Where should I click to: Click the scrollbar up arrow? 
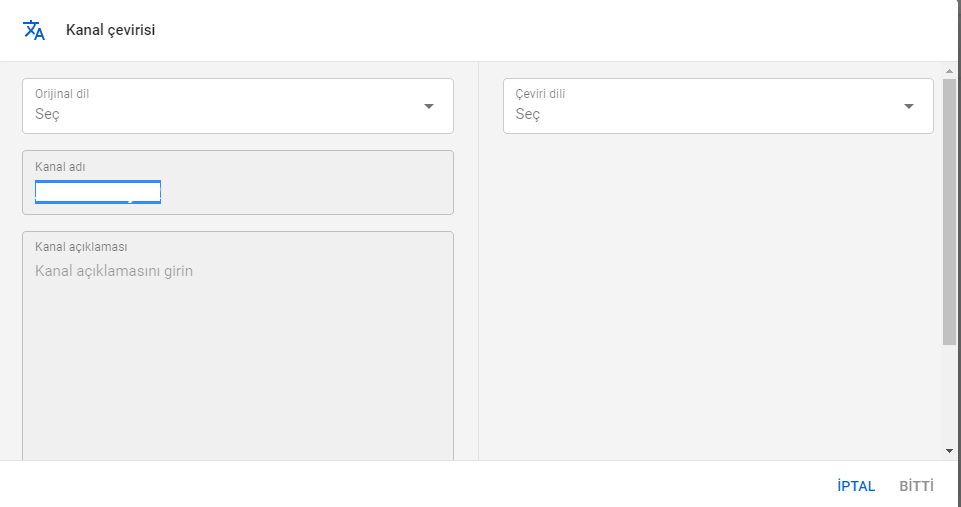[949, 71]
